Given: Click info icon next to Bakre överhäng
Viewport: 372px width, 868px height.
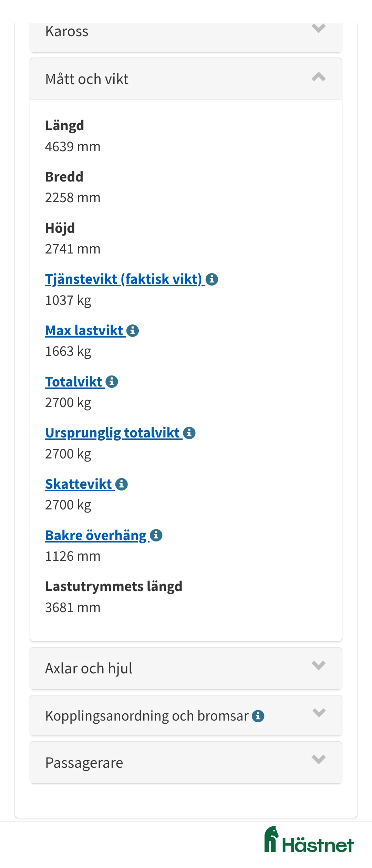Looking at the screenshot, I should tap(156, 535).
